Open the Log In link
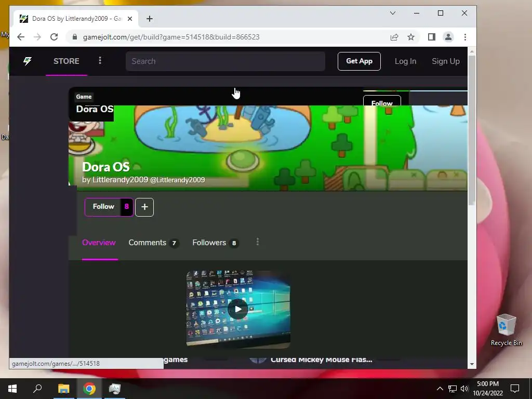Viewport: 532px width, 399px height. [x=405, y=61]
